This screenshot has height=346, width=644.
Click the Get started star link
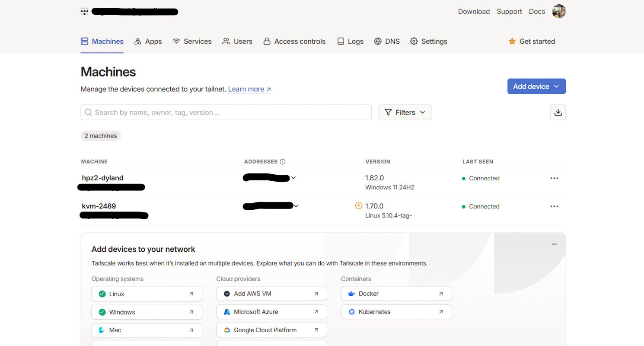coord(532,42)
